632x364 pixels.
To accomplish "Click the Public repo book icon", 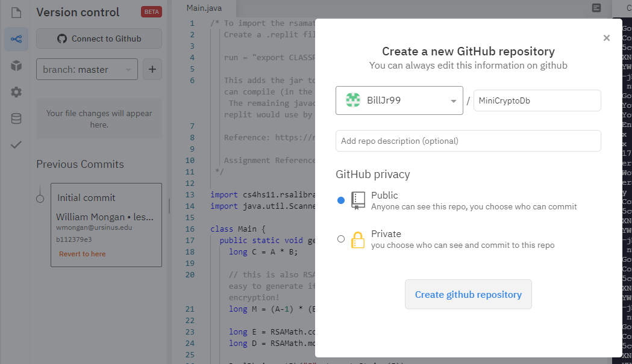I will tap(358, 200).
